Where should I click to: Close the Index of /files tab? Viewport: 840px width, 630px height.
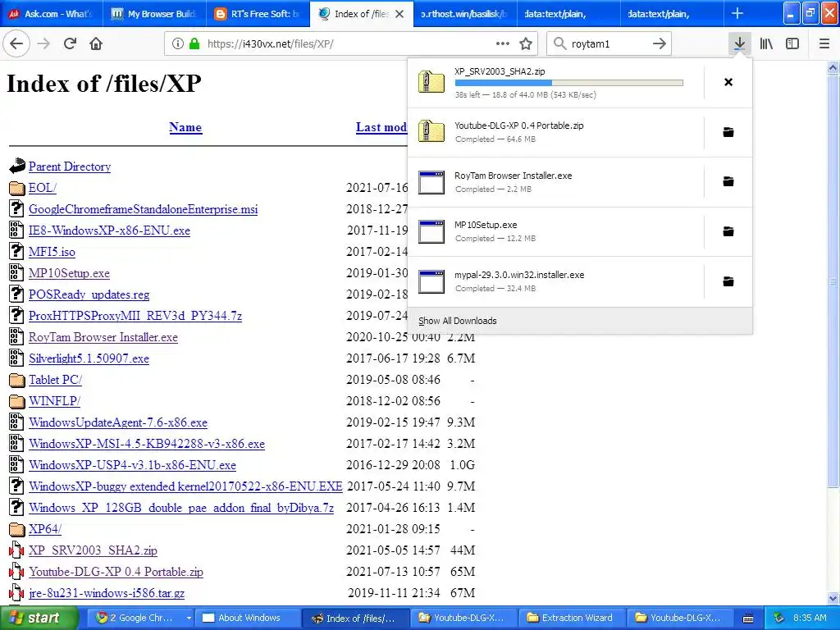(x=399, y=14)
